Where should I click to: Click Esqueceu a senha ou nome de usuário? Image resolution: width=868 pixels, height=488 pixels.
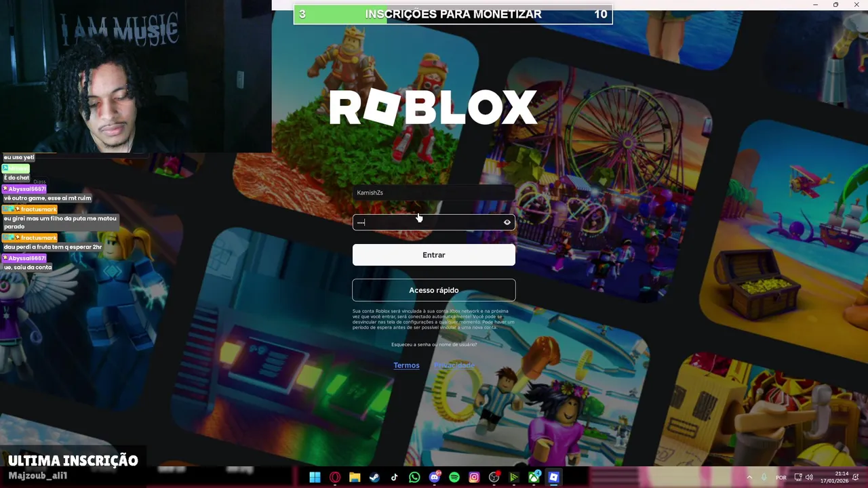(x=434, y=344)
